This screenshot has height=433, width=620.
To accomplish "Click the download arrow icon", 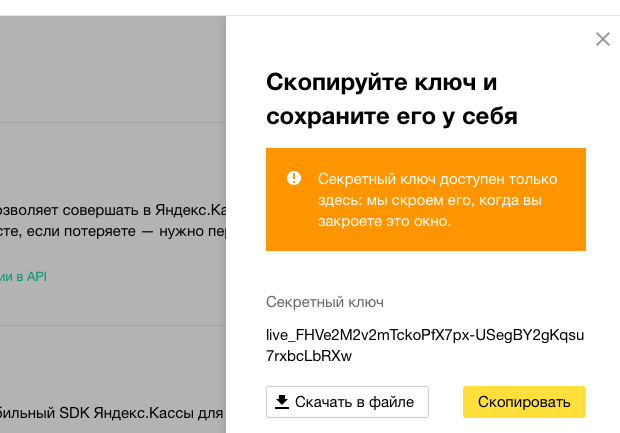I will [x=282, y=402].
